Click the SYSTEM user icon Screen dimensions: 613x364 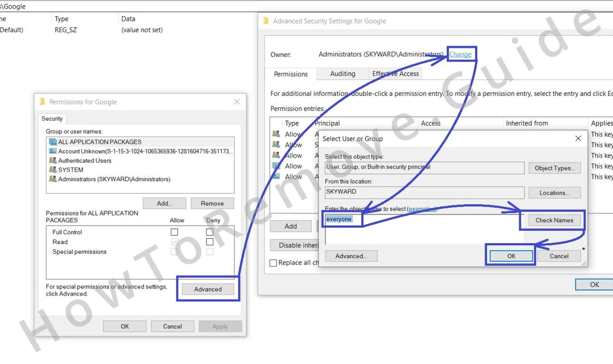pyautogui.click(x=53, y=170)
